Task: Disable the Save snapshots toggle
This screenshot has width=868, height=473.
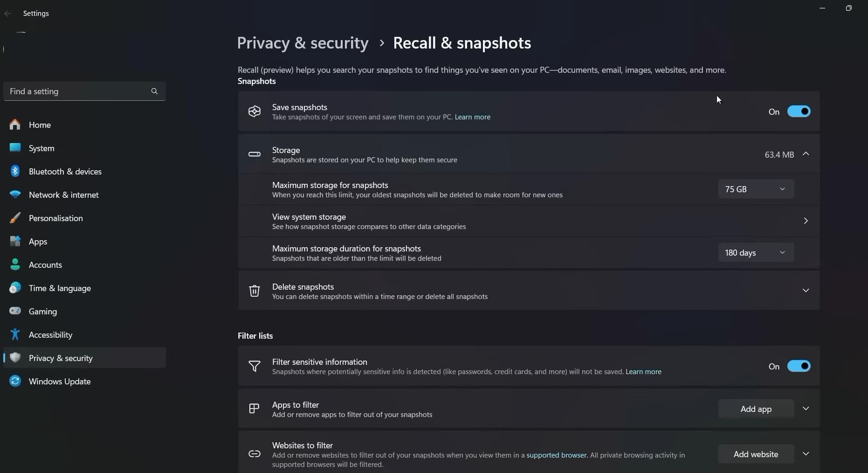Action: (799, 111)
